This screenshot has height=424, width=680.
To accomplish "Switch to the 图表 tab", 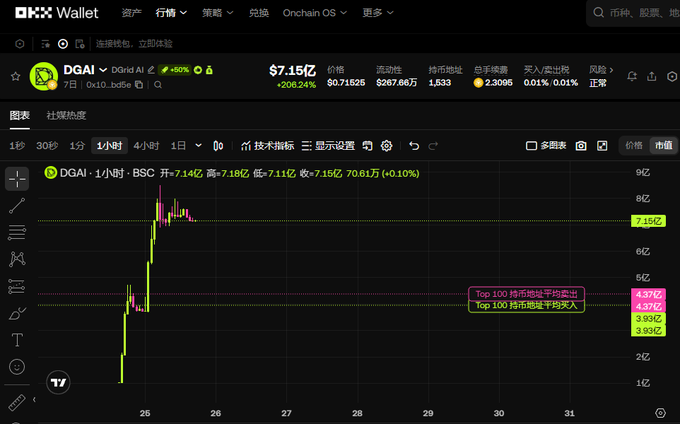I will (x=20, y=115).
